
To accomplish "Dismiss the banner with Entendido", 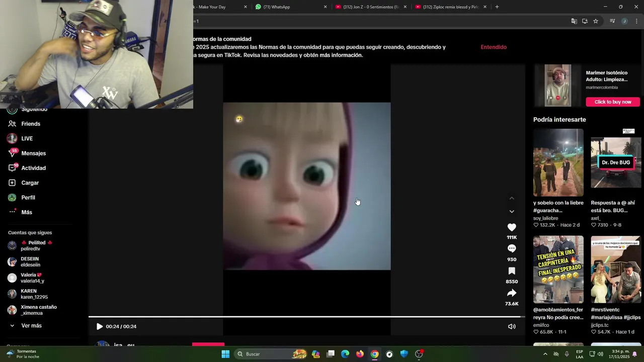I will coord(494,47).
